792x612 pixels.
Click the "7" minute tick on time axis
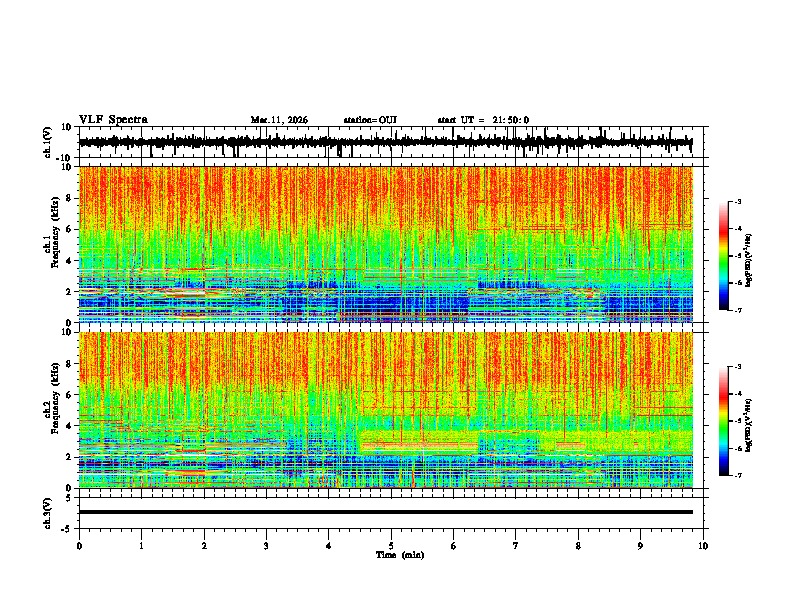516,546
